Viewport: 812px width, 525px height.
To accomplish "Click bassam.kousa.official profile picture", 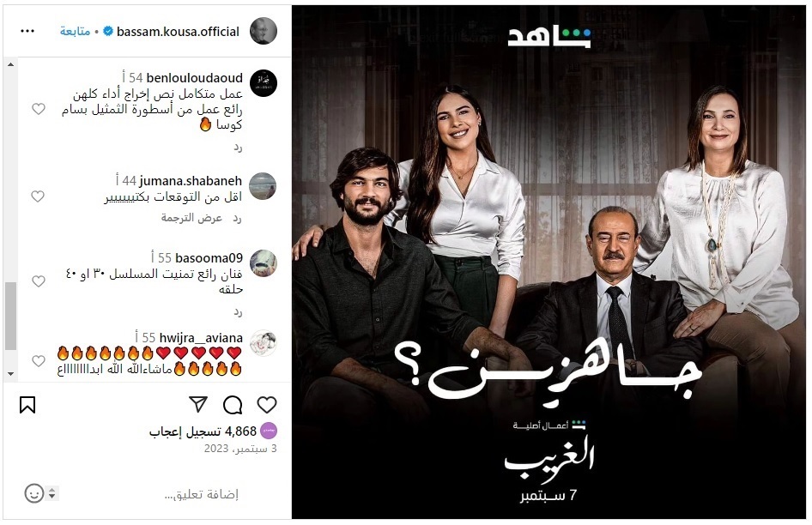I will [x=263, y=31].
